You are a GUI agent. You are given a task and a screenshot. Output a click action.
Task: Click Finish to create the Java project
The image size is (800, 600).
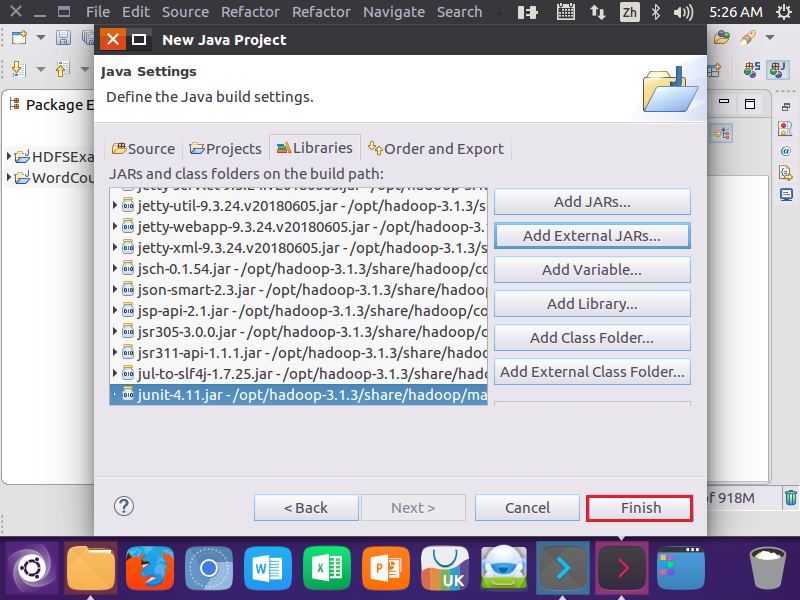pyautogui.click(x=639, y=508)
